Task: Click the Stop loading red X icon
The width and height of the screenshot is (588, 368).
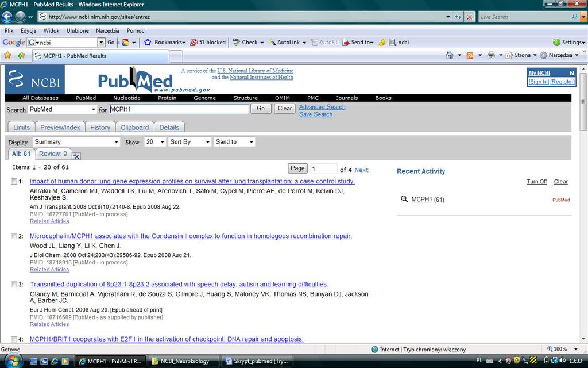Action: click(469, 17)
